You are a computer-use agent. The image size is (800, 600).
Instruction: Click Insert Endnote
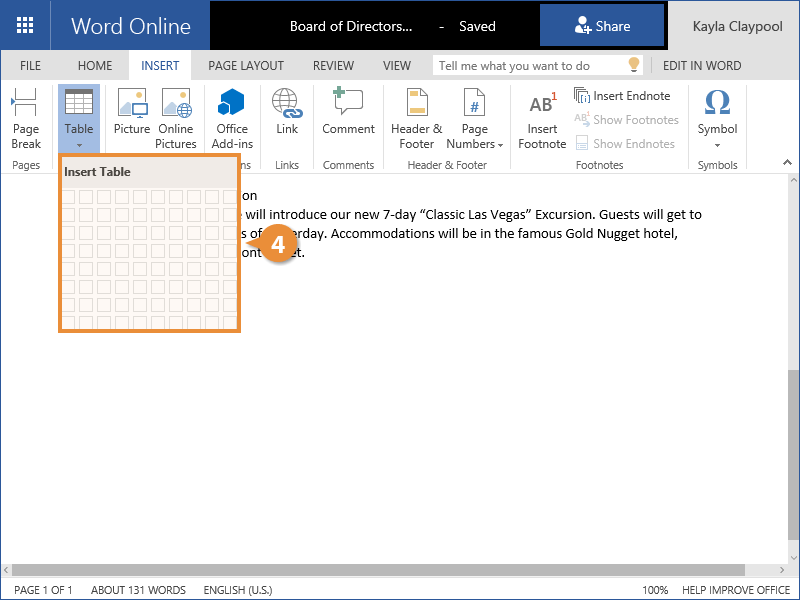pyautogui.click(x=622, y=96)
